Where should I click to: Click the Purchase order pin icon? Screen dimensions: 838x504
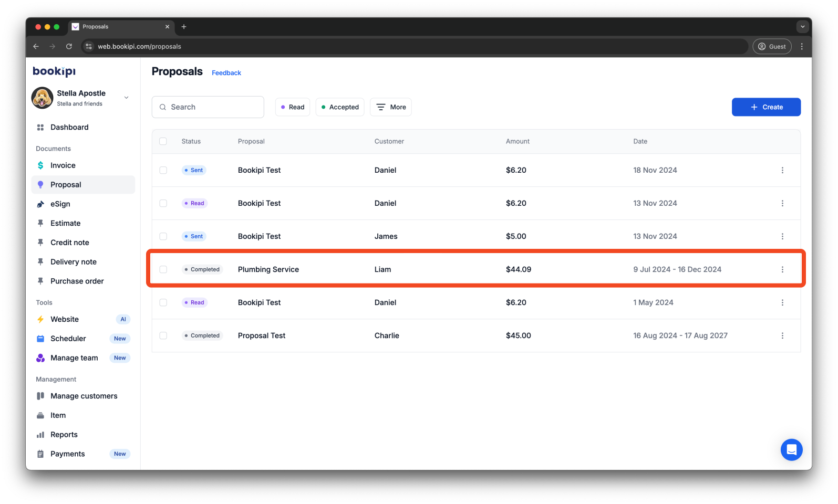(40, 281)
